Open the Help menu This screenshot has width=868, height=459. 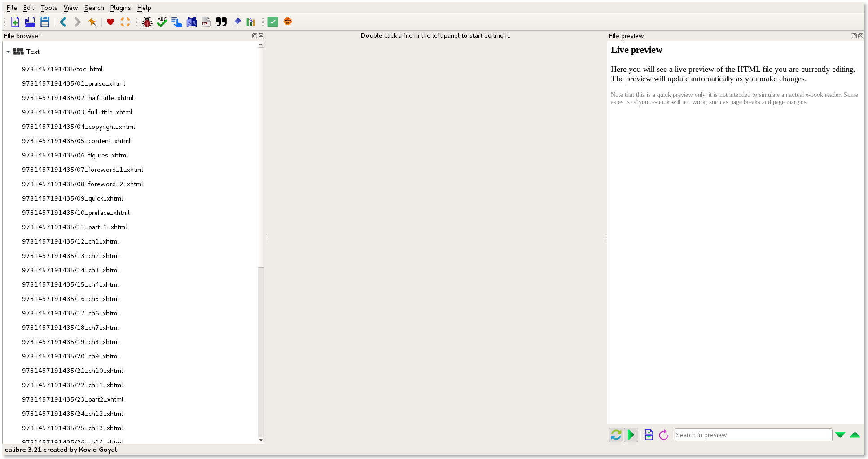click(x=144, y=8)
